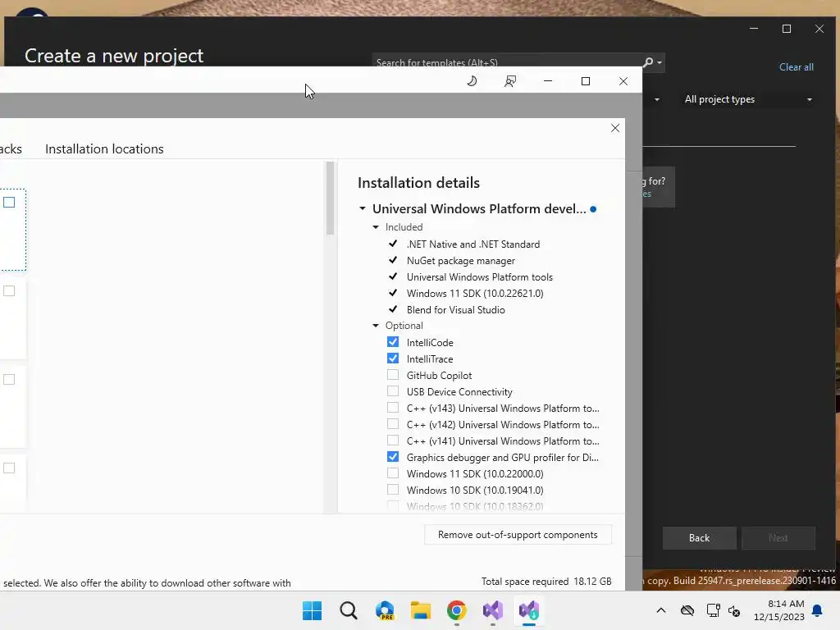Collapse the Optional components group
Viewport: 840px width, 630px height.
(376, 326)
